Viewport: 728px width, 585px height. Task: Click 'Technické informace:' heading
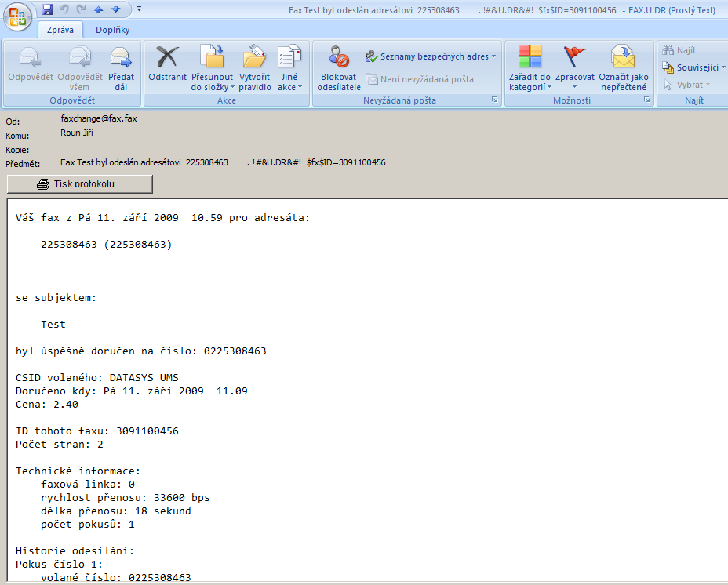click(78, 471)
